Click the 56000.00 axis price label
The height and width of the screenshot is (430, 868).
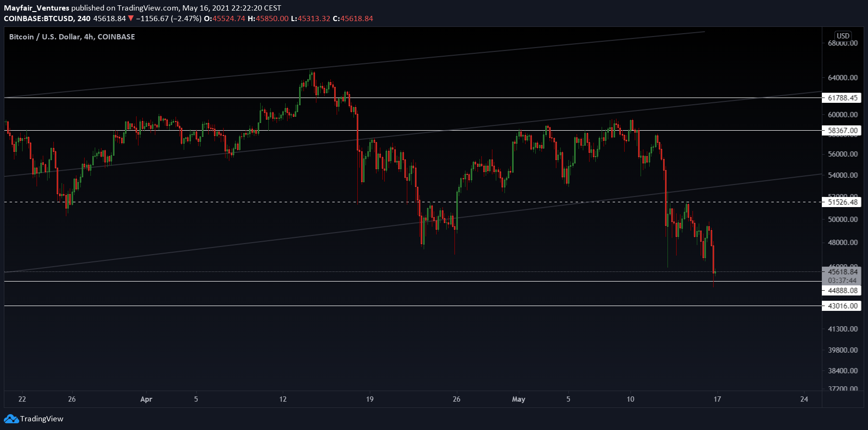843,154
